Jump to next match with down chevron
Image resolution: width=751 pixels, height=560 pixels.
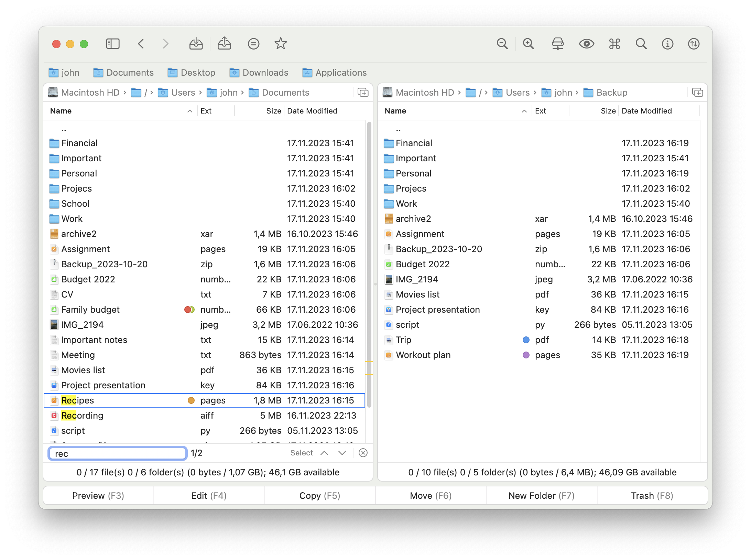342,453
